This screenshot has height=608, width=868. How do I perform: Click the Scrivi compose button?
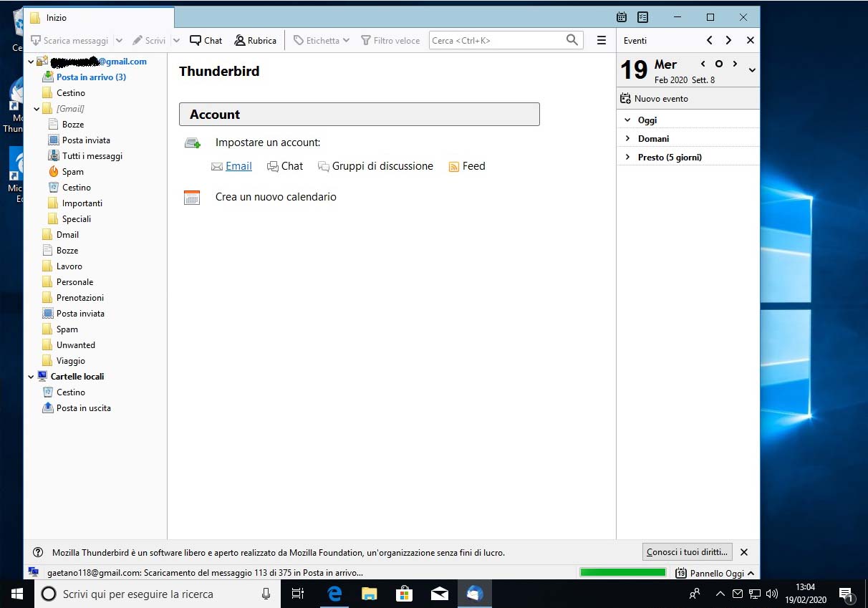(149, 41)
